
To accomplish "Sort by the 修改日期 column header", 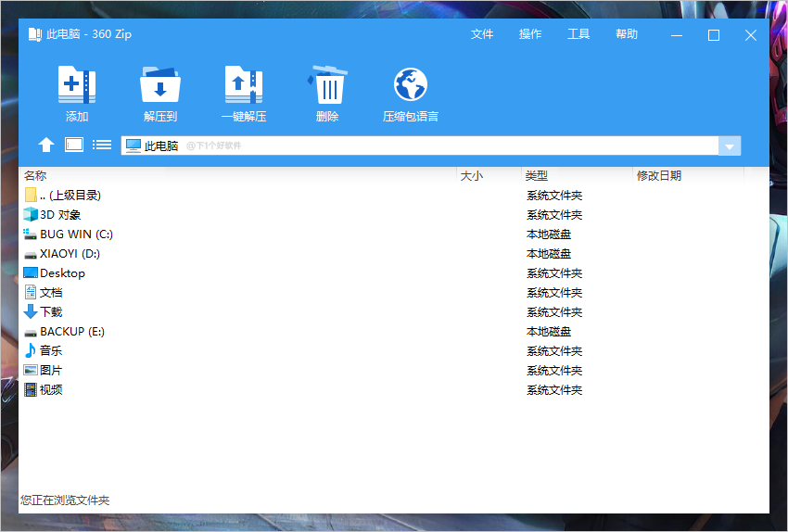I will [658, 175].
